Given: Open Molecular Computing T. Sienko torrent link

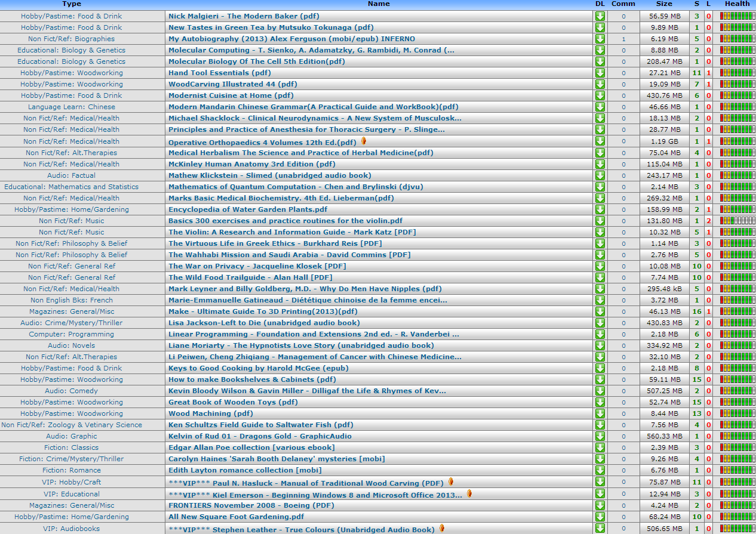Looking at the screenshot, I should pyautogui.click(x=311, y=50).
